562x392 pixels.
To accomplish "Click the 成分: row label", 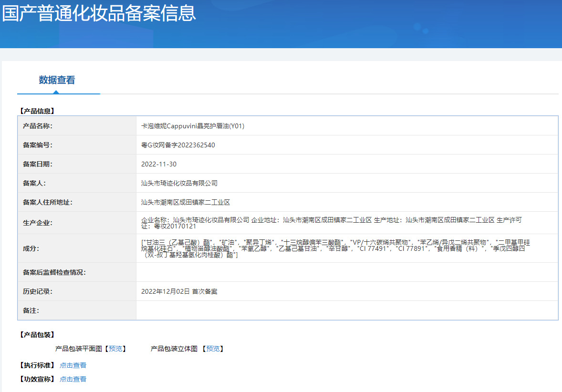I will [31, 248].
